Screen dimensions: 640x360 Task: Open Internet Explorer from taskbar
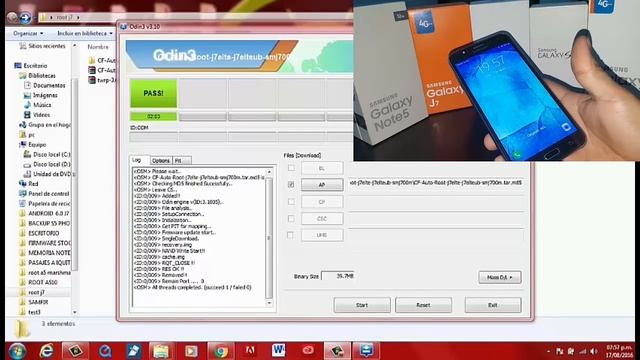click(46, 351)
